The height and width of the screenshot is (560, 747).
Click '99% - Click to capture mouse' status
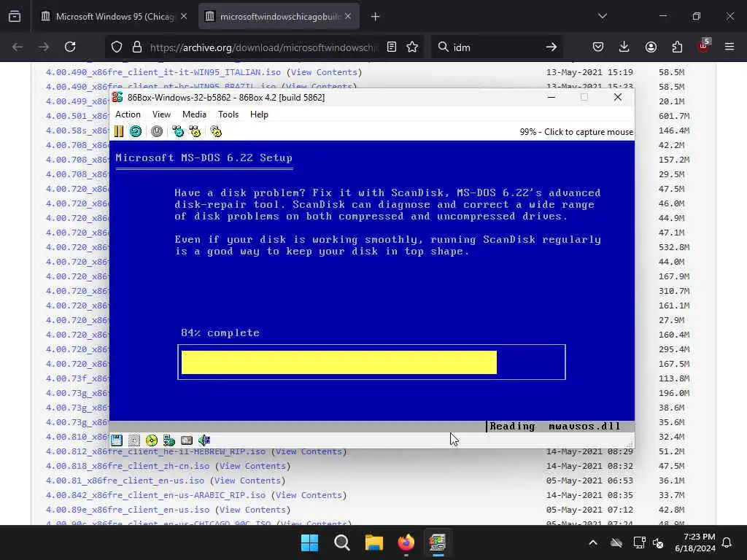coord(576,132)
